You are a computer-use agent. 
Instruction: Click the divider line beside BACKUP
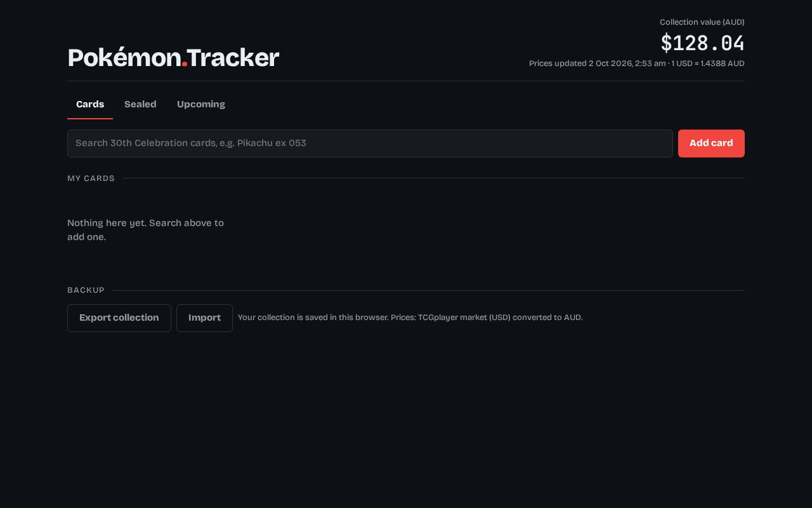point(428,290)
